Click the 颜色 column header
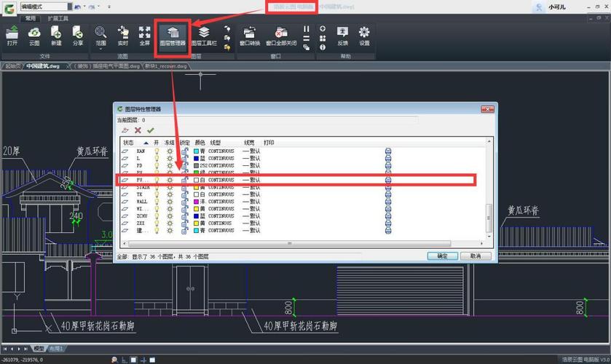The image size is (611, 364). click(x=200, y=143)
